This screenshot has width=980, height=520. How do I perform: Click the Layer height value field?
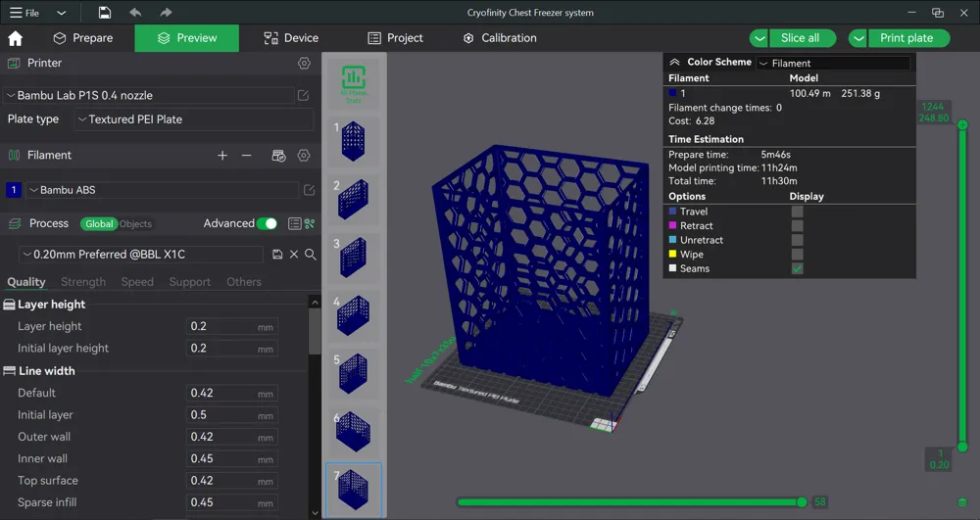tap(232, 326)
